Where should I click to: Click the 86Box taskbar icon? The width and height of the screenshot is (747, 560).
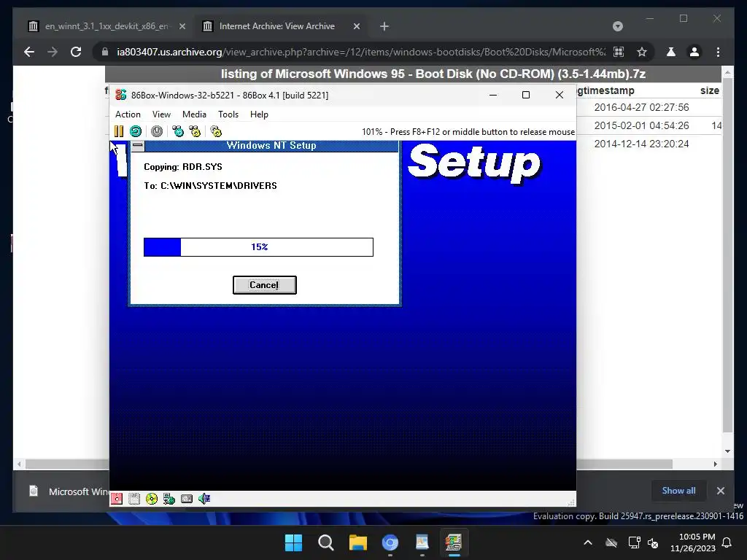tap(454, 542)
